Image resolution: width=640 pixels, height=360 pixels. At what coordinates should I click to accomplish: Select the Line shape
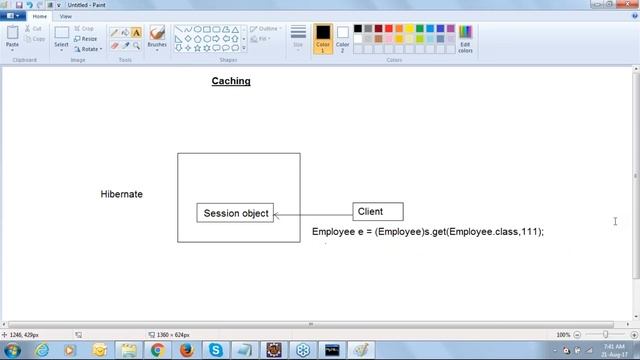pyautogui.click(x=178, y=29)
